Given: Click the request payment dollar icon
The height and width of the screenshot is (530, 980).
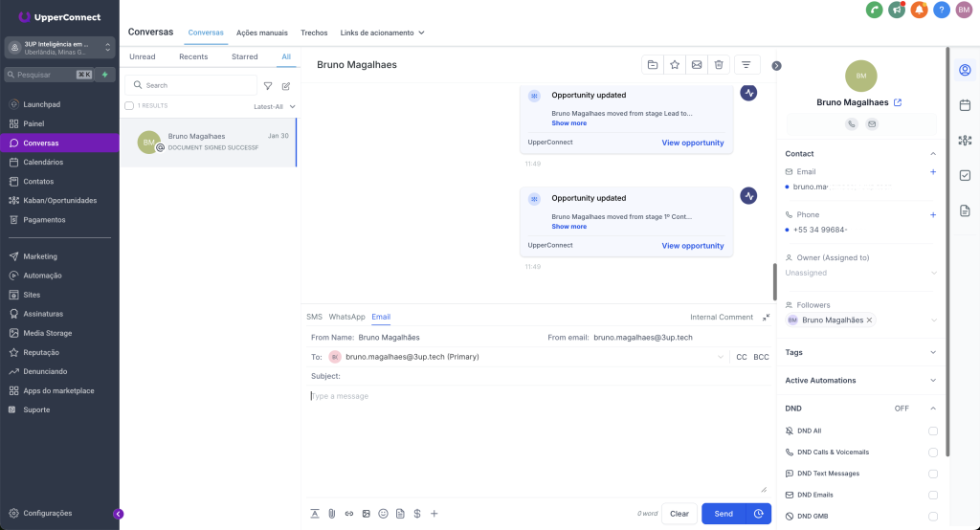Looking at the screenshot, I should click(x=417, y=514).
